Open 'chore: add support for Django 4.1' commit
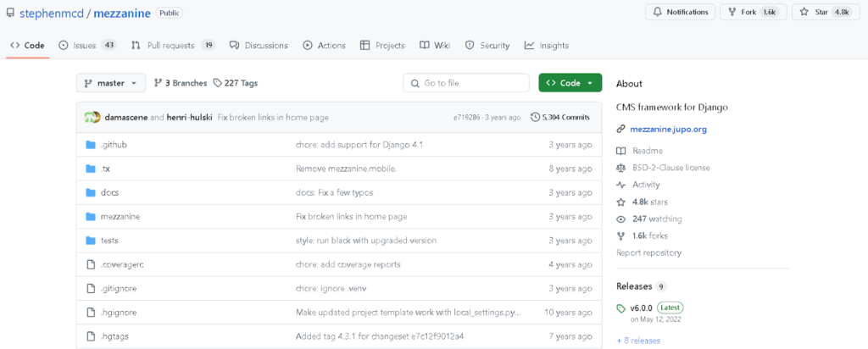The height and width of the screenshot is (349, 868). pos(359,144)
